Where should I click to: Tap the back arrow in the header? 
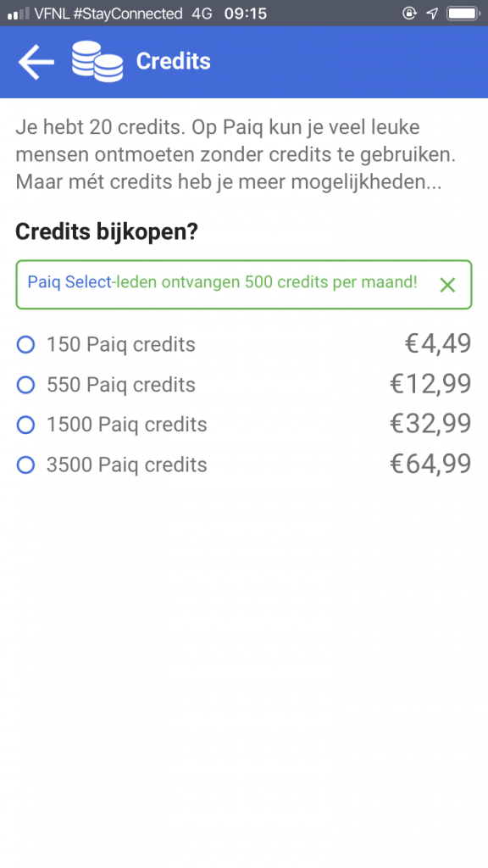(35, 63)
